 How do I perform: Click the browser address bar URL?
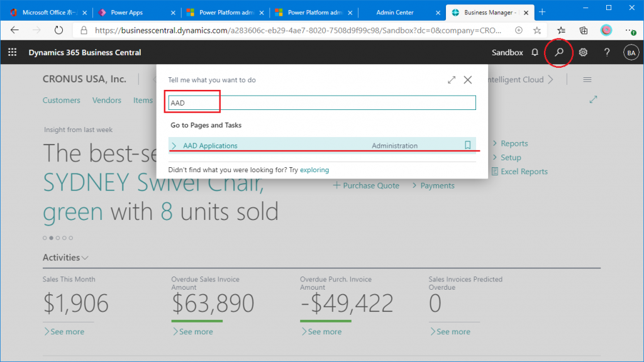pos(297,30)
